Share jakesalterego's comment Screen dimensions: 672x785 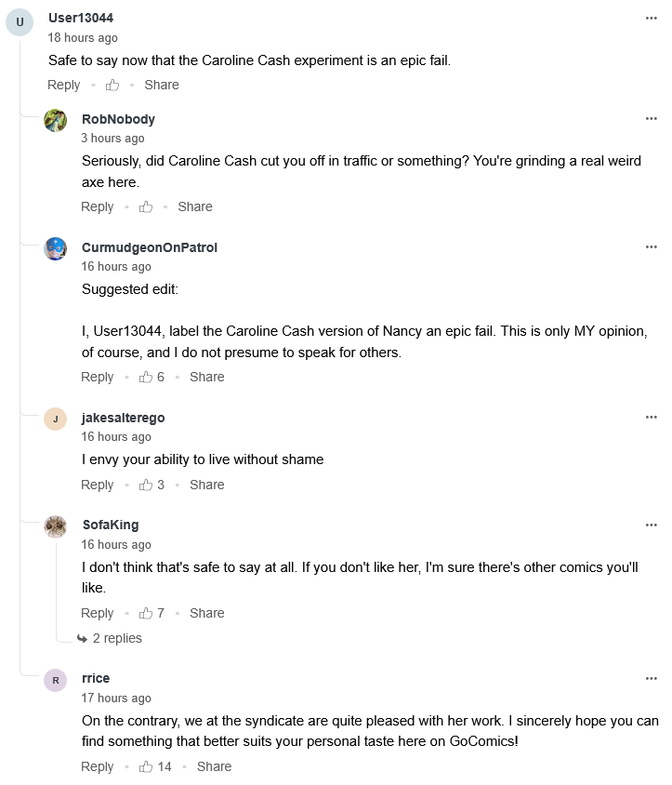[206, 485]
